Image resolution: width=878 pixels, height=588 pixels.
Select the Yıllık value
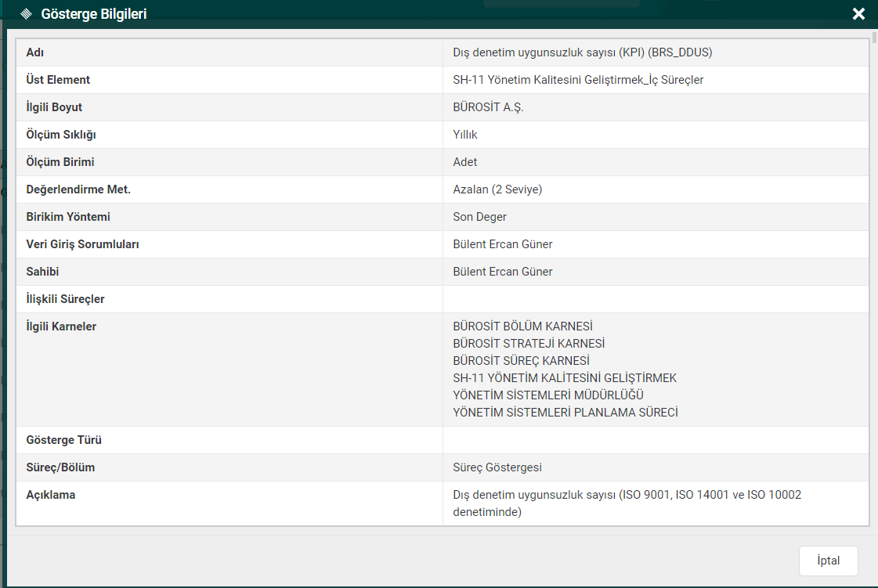pyautogui.click(x=464, y=135)
